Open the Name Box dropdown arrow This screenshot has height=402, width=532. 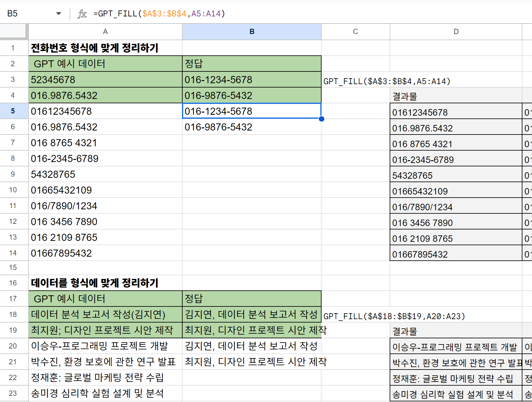58,14
